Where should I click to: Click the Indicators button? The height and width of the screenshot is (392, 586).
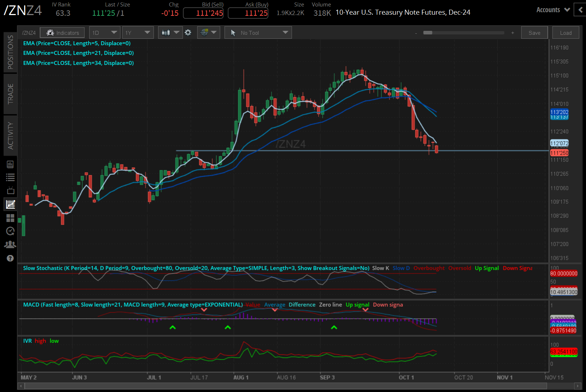coord(62,33)
